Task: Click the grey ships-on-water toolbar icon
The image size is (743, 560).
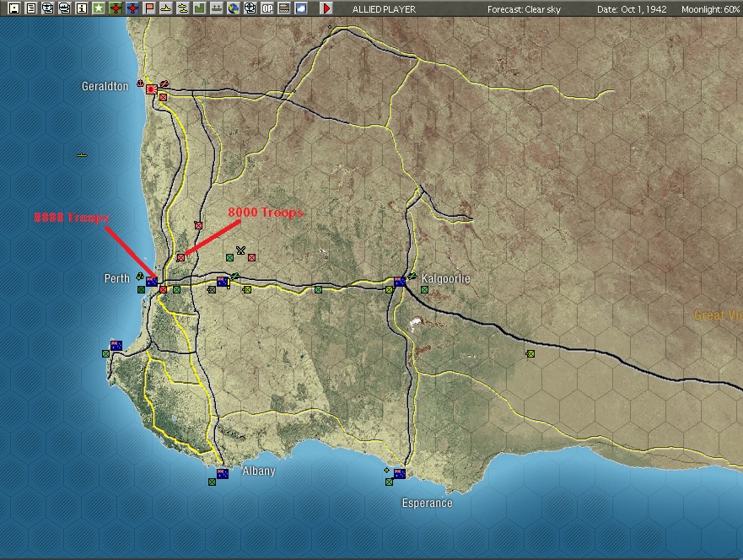Action: 217,8
